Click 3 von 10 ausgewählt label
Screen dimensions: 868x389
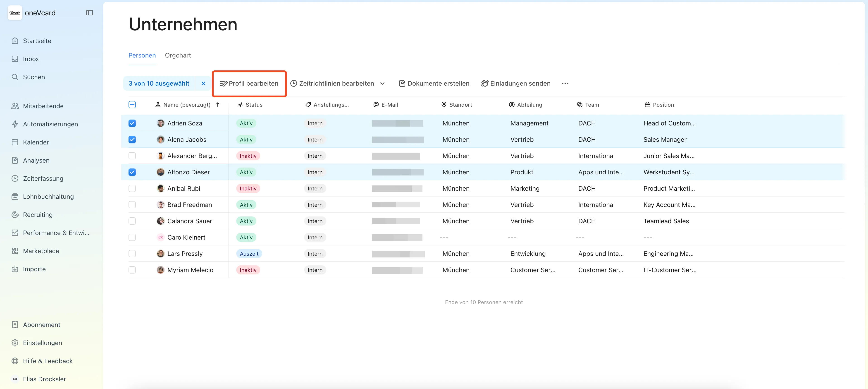coord(159,83)
